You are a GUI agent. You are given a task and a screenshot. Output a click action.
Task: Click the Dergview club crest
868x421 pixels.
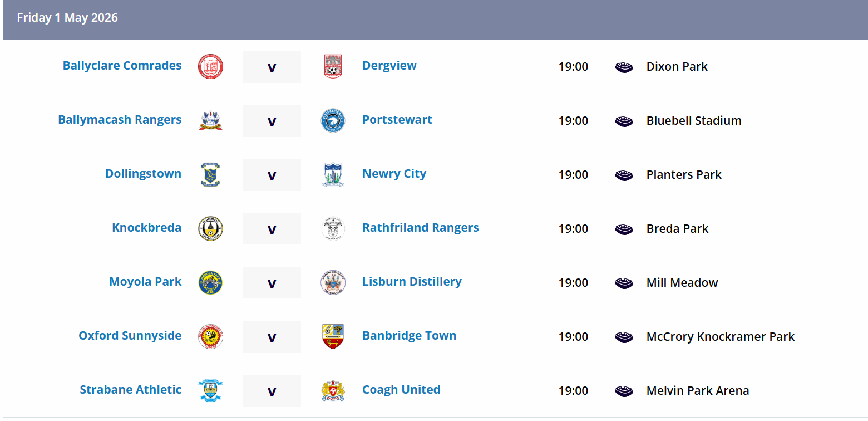coord(333,66)
